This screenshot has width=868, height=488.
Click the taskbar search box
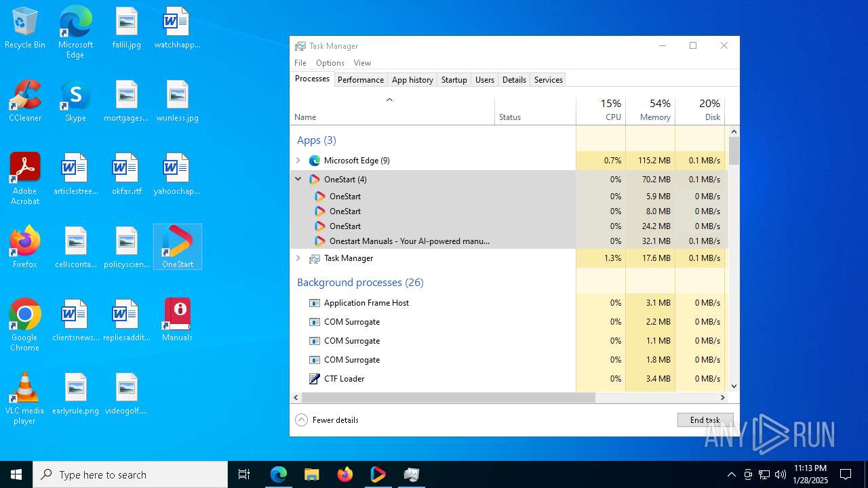click(130, 474)
